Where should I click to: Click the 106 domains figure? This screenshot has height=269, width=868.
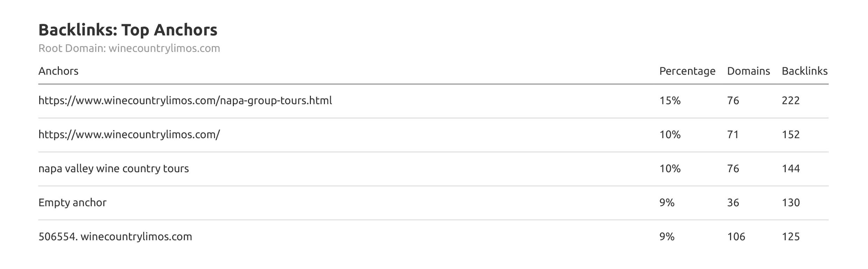[736, 237]
